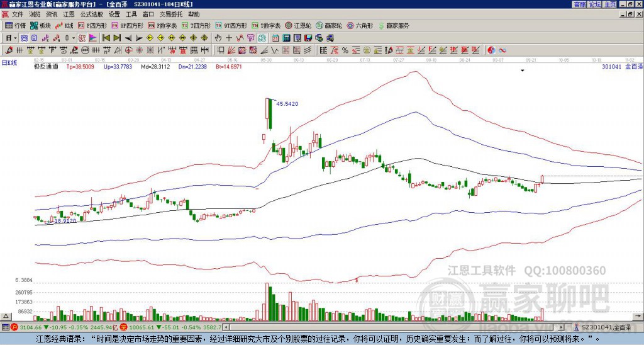
Task: Open the 文件 menu
Action: pos(18,14)
